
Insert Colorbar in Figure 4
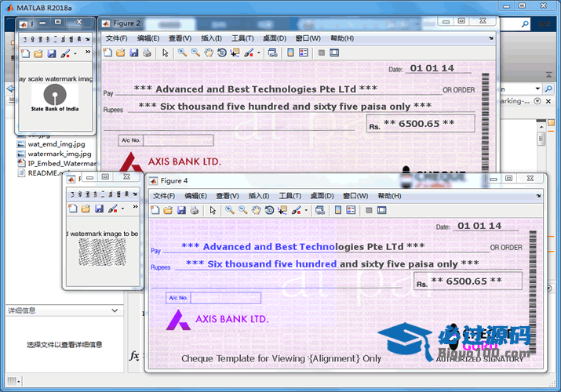click(x=338, y=210)
